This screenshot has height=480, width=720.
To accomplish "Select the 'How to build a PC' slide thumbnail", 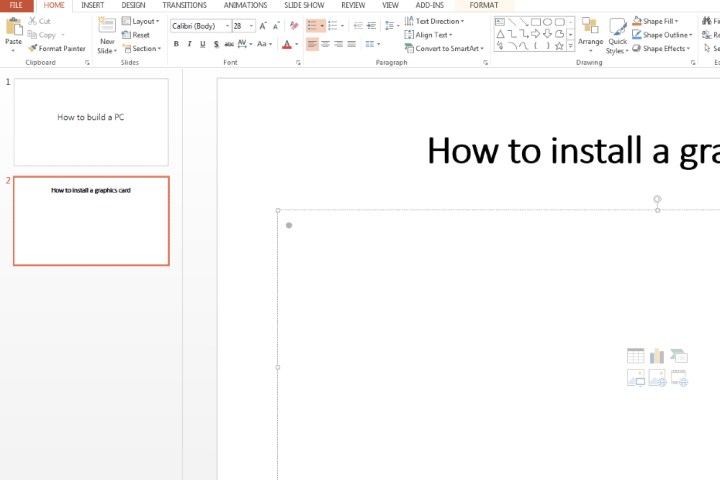I will point(91,121).
